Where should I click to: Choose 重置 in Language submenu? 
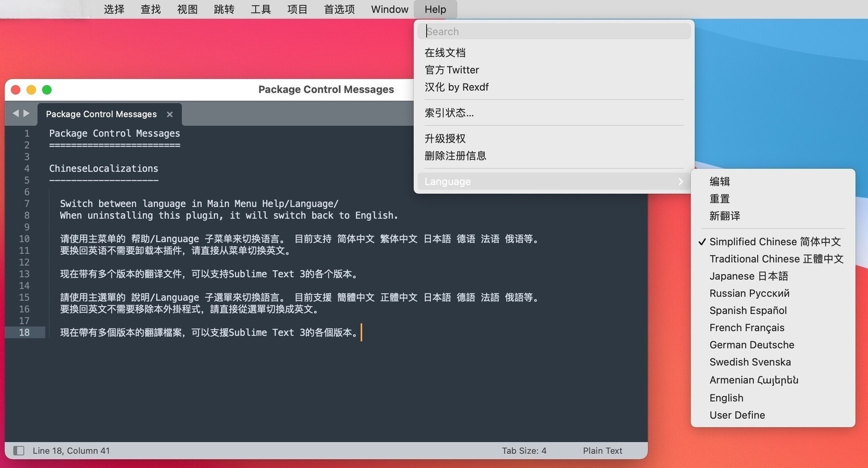pos(773,198)
